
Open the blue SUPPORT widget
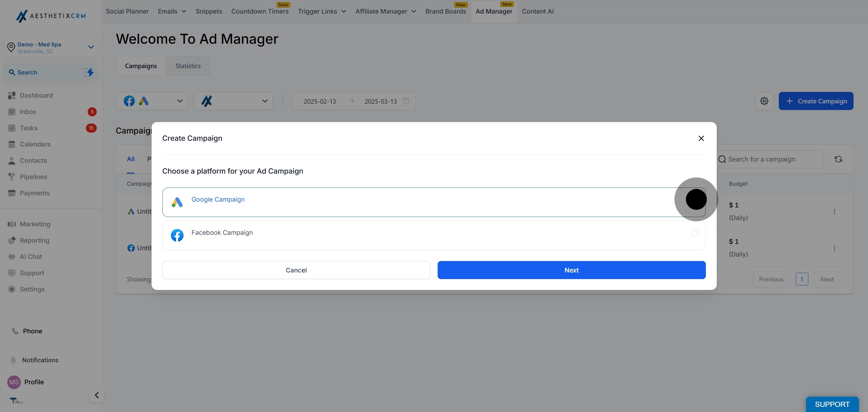point(832,404)
